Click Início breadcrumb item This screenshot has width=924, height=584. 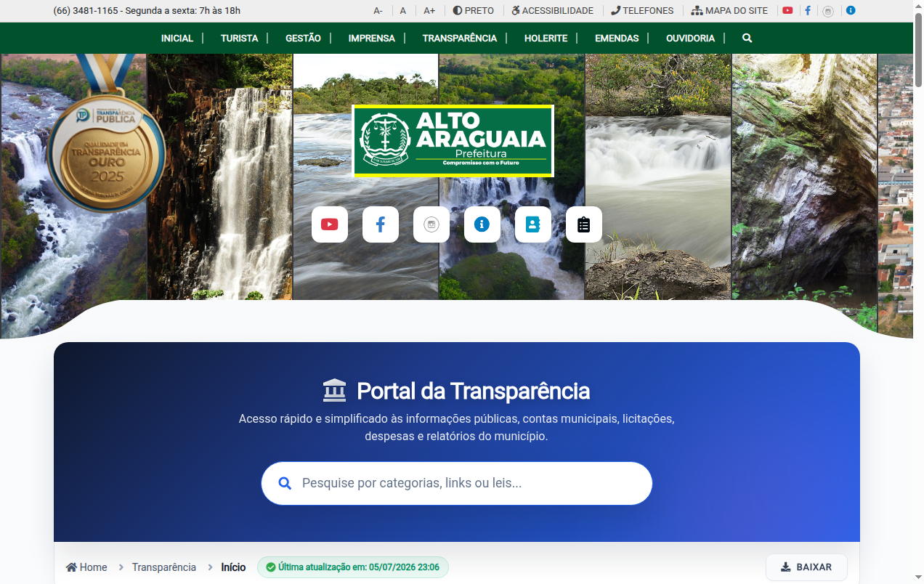(x=234, y=567)
